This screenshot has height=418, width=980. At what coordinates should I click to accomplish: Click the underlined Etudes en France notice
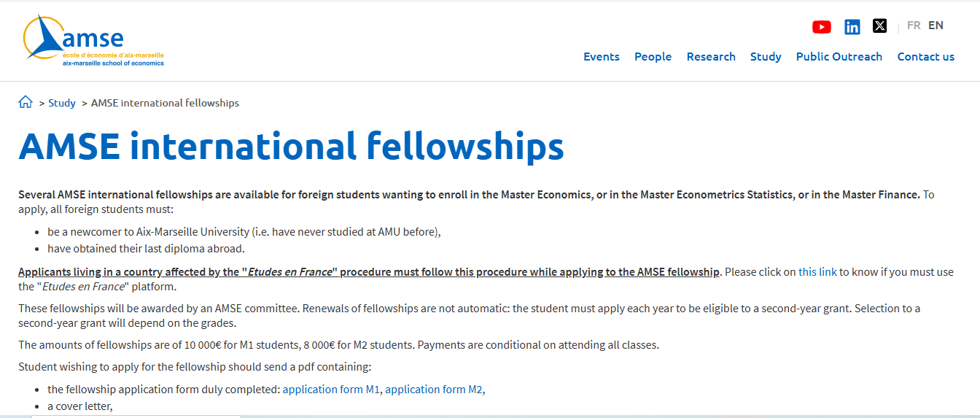coord(369,272)
